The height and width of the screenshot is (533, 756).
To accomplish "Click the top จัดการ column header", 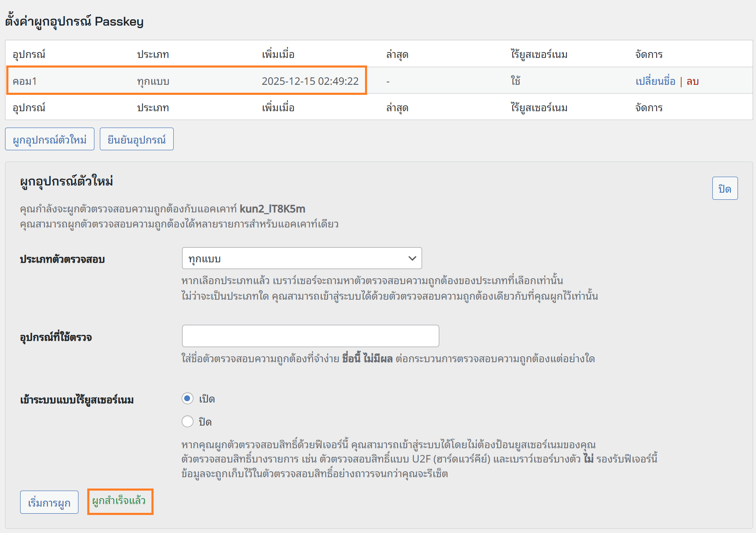I will coord(649,54).
